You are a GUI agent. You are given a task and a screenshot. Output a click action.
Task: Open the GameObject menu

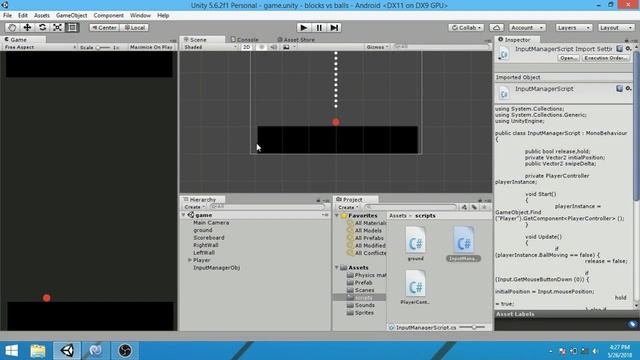coord(71,15)
